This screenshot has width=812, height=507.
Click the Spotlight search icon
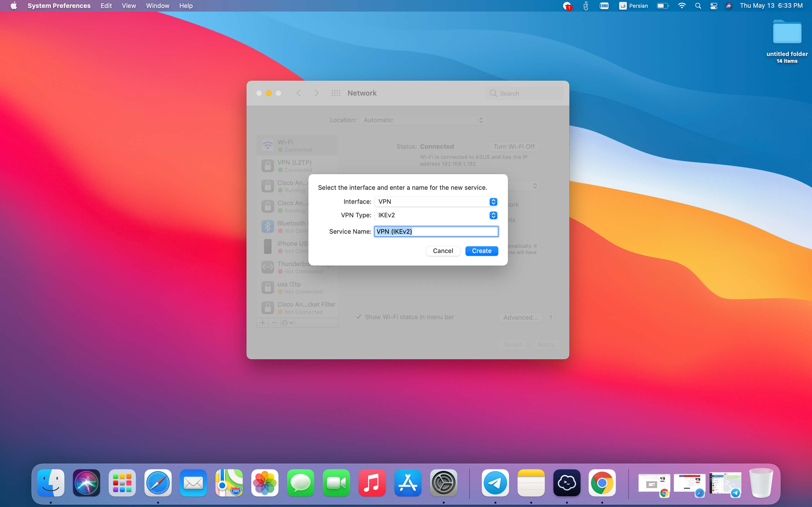698,6
